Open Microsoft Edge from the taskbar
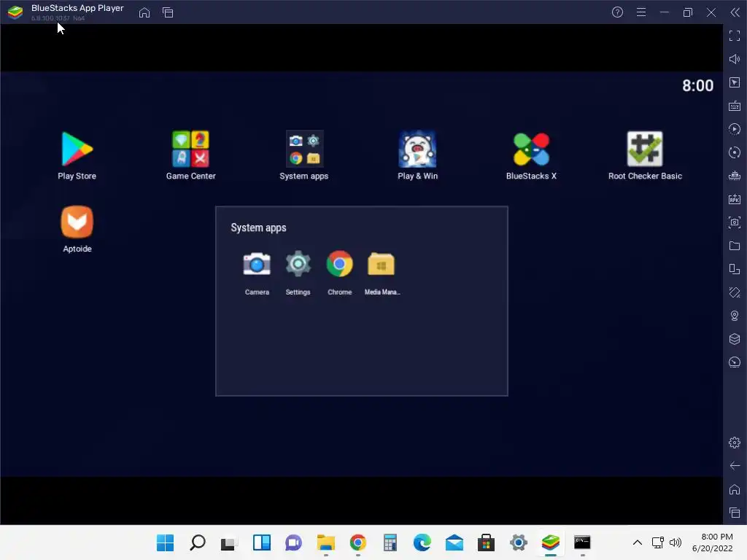The height and width of the screenshot is (560, 747). point(422,542)
